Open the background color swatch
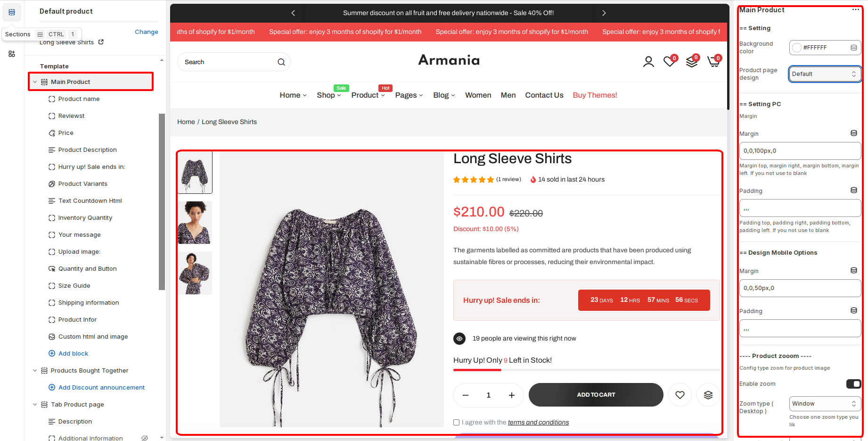The image size is (868, 441). [797, 48]
